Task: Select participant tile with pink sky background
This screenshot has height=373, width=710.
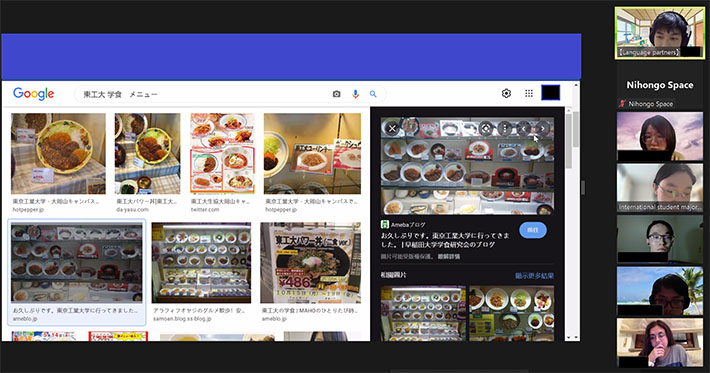Action: pyautogui.click(x=660, y=136)
